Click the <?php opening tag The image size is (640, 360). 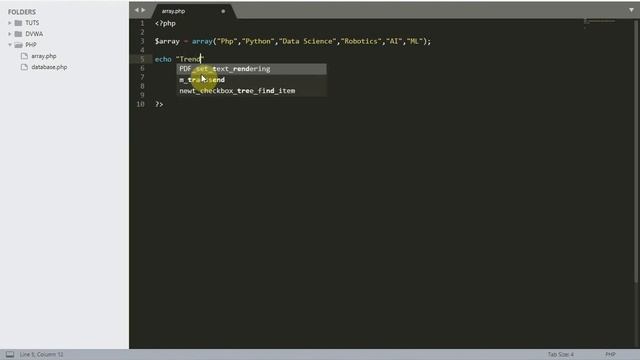(165, 23)
